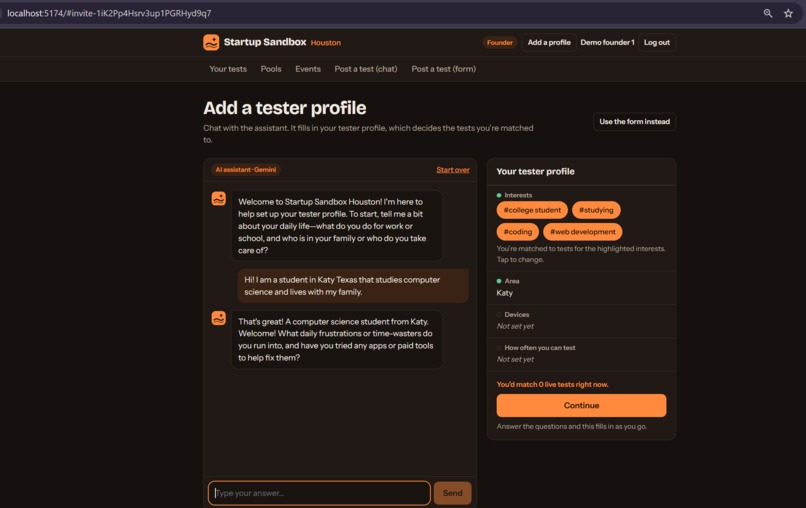Screen dimensions: 806x508
Task: Switch to the Events tab
Action: [x=308, y=69]
